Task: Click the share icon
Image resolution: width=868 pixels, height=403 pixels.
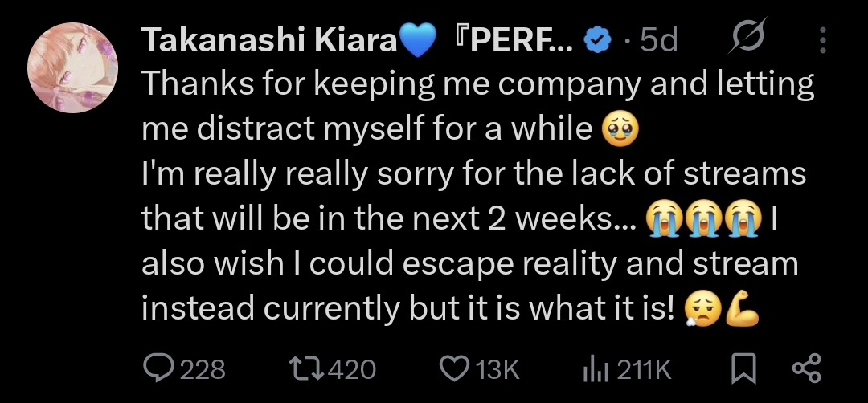Action: click(806, 368)
